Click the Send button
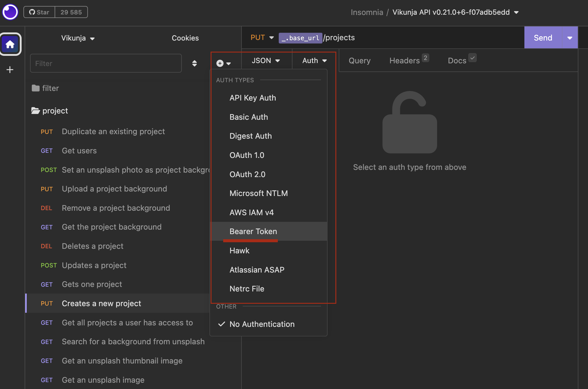This screenshot has width=588, height=389. coord(543,38)
